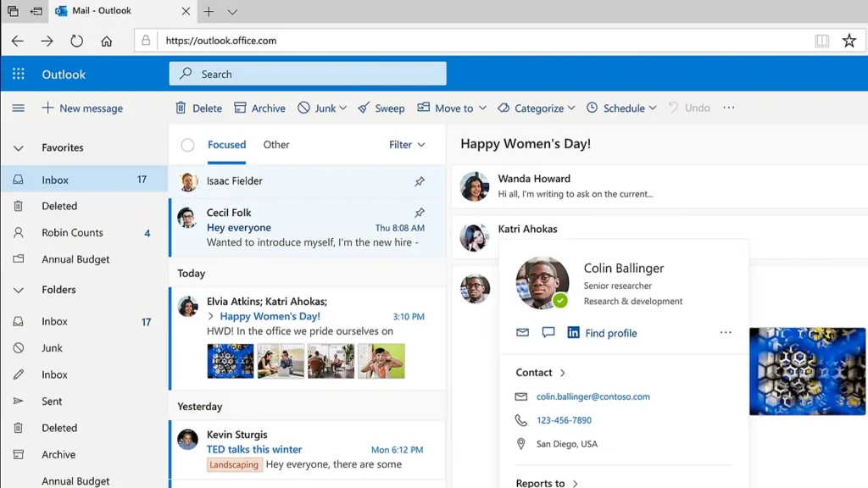Click the Landscaping category tag
The width and height of the screenshot is (868, 488).
[232, 465]
